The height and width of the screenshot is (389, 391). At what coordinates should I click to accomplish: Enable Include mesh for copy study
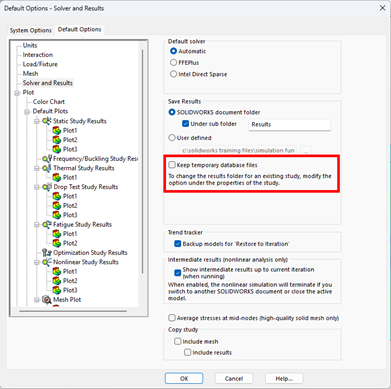pyautogui.click(x=178, y=341)
